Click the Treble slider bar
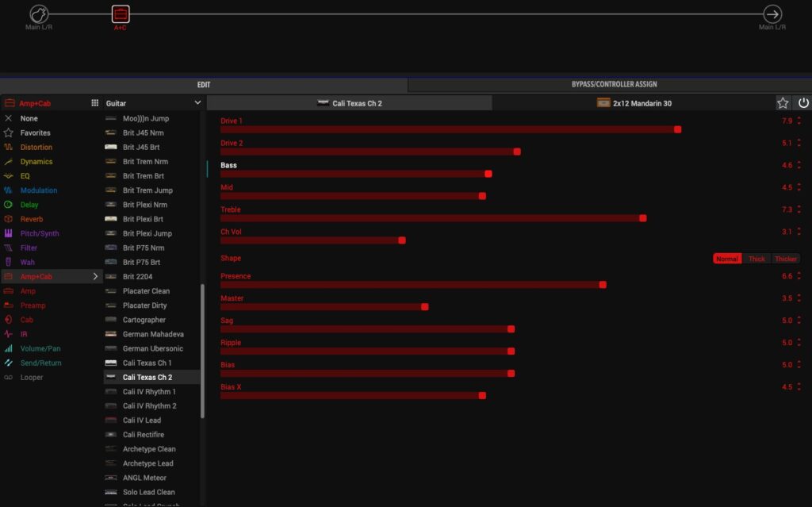The image size is (812, 507). [432, 218]
